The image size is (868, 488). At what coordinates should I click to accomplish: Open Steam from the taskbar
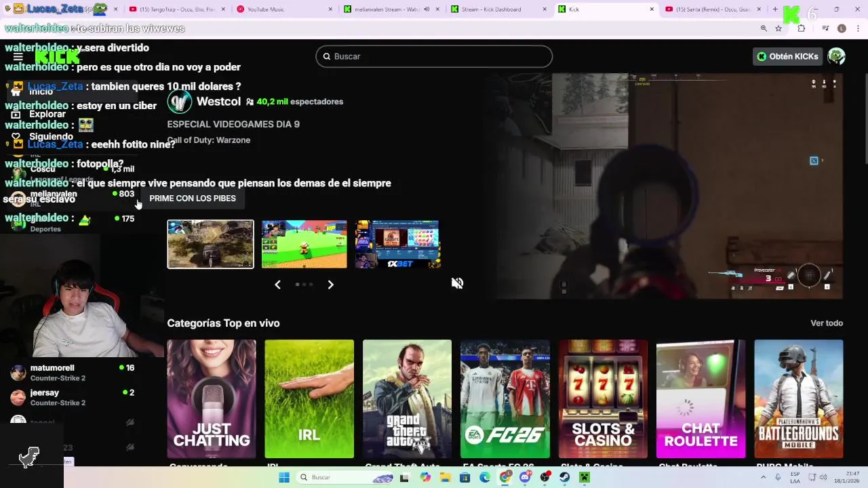click(565, 477)
